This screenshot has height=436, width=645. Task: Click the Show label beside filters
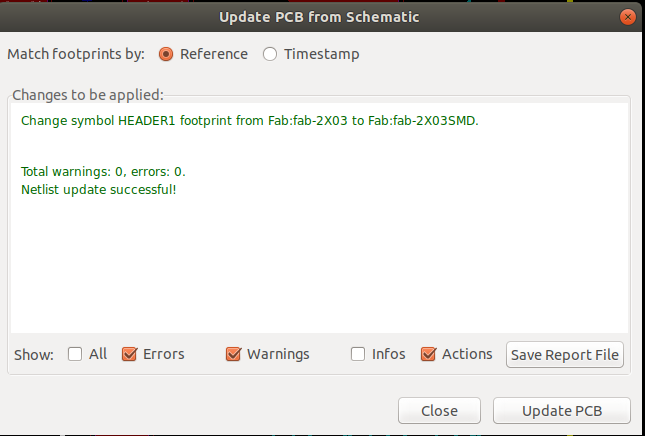(34, 355)
